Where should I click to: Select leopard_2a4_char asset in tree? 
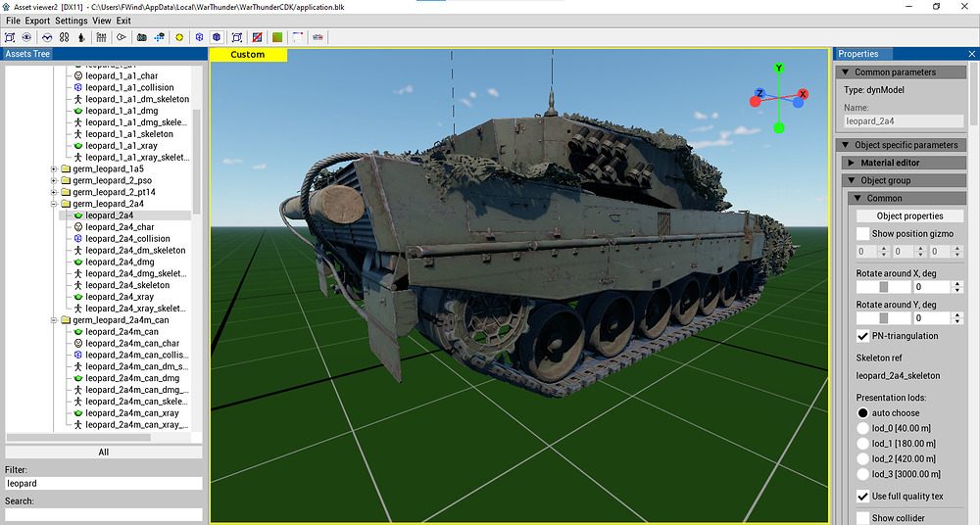[x=120, y=227]
